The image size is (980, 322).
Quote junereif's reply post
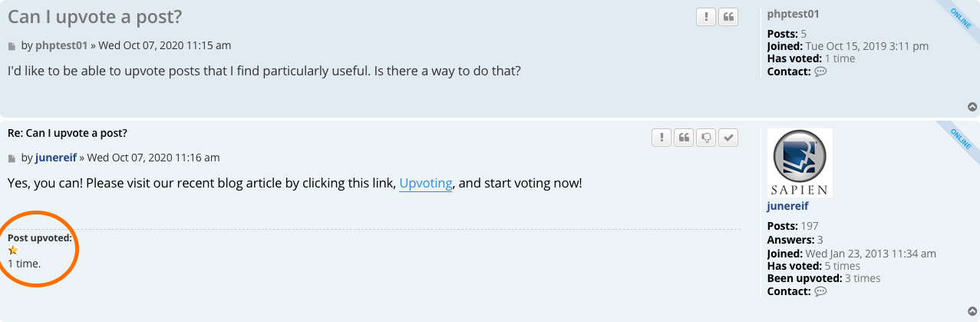(684, 138)
